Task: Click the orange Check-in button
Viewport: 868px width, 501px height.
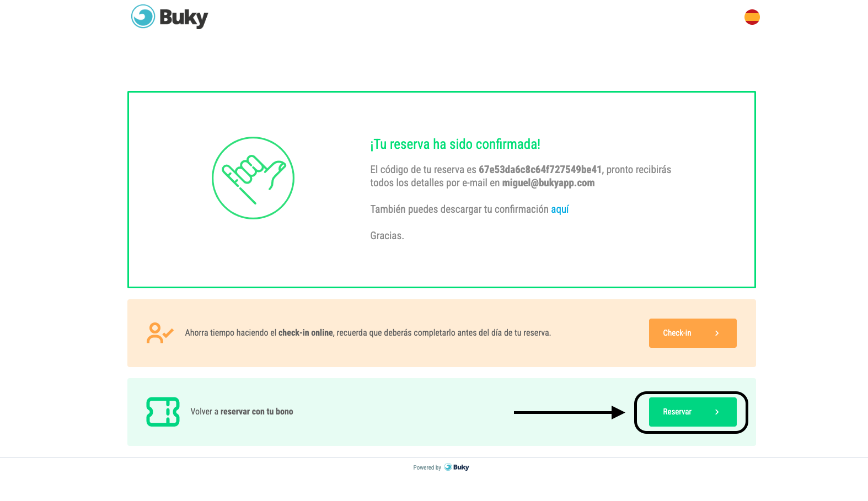Action: 693,333
